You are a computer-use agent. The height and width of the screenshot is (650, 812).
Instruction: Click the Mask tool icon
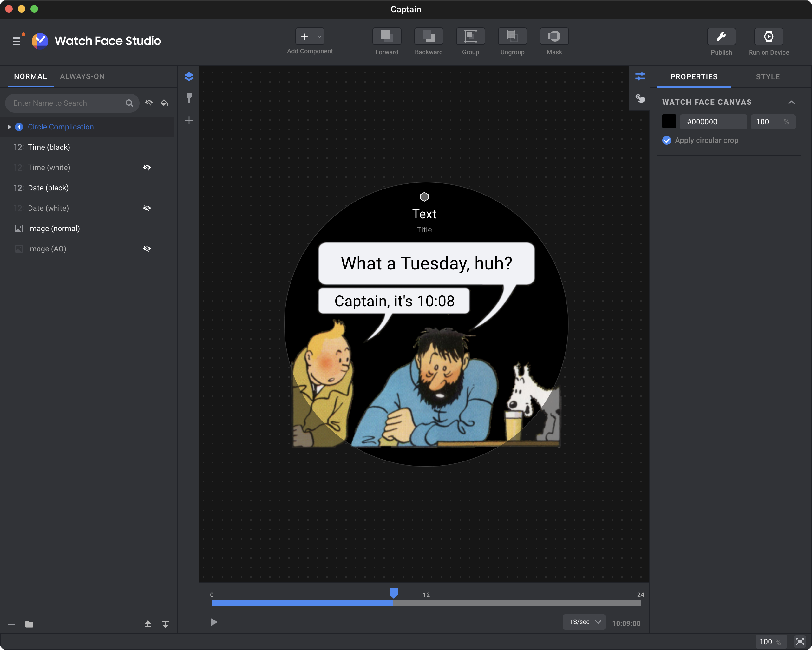(553, 36)
